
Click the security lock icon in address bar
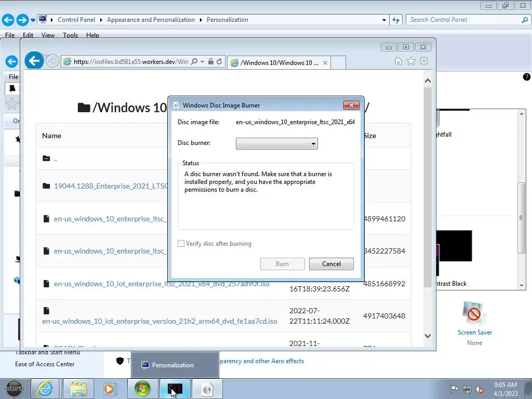(211, 61)
